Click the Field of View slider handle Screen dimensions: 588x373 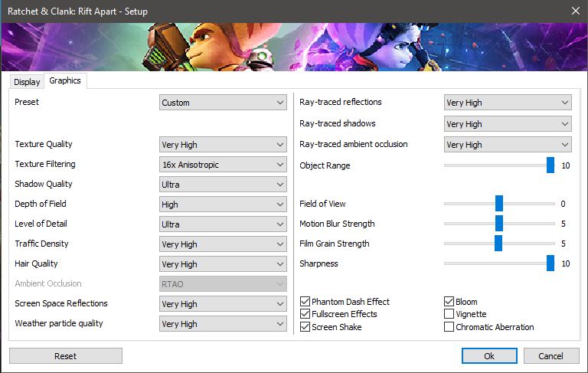pyautogui.click(x=498, y=204)
